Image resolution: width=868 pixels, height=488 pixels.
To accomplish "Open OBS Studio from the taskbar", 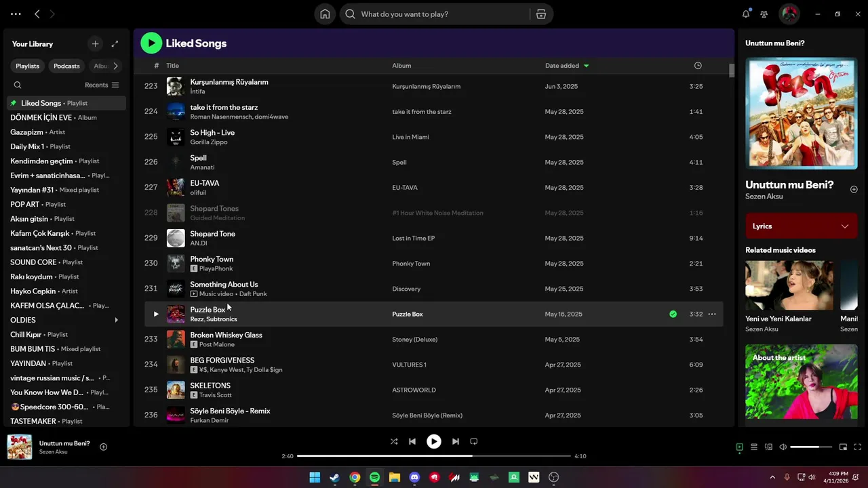I will [x=553, y=478].
